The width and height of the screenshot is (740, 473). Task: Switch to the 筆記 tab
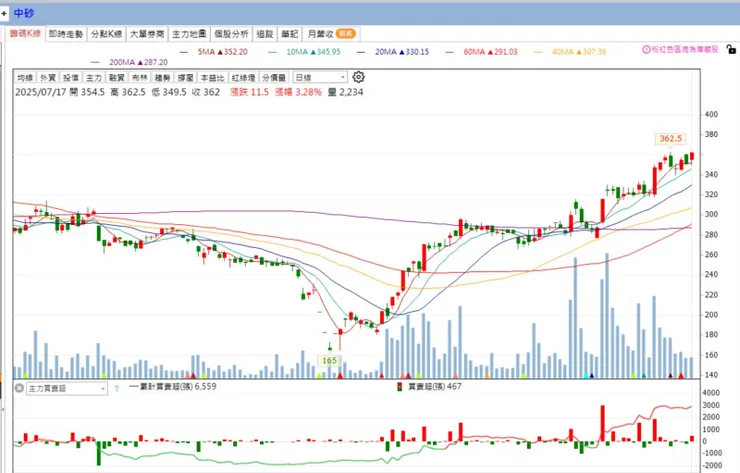coord(290,34)
